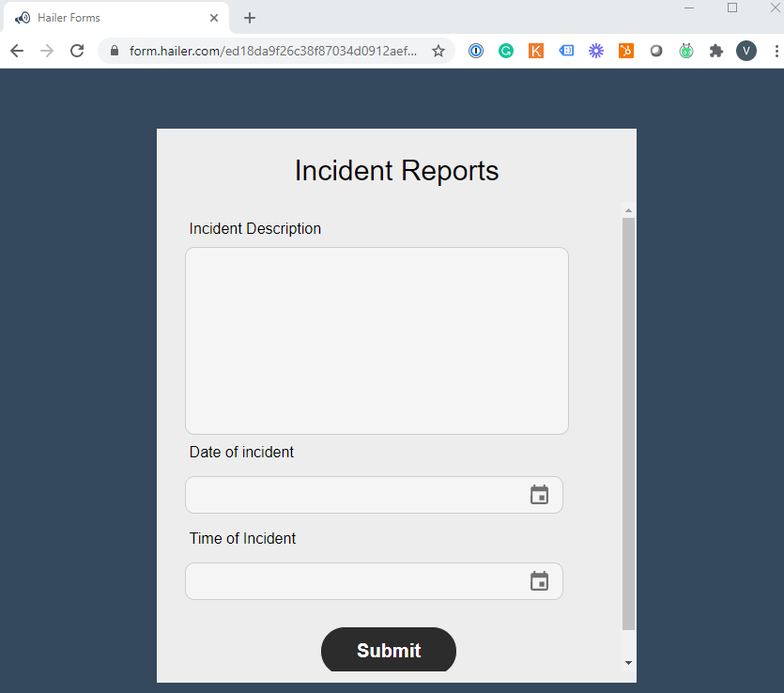
Task: Click the Incident Description label
Action: pyautogui.click(x=255, y=228)
